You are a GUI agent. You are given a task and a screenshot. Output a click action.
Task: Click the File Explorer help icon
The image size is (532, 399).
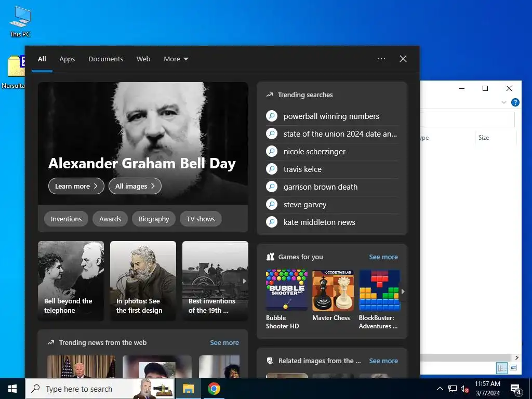click(515, 102)
